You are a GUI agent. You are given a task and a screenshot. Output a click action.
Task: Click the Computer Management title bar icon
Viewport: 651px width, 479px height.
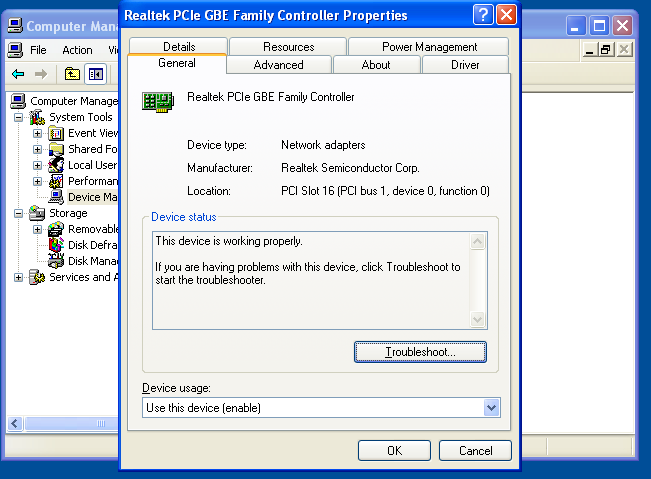click(x=15, y=26)
